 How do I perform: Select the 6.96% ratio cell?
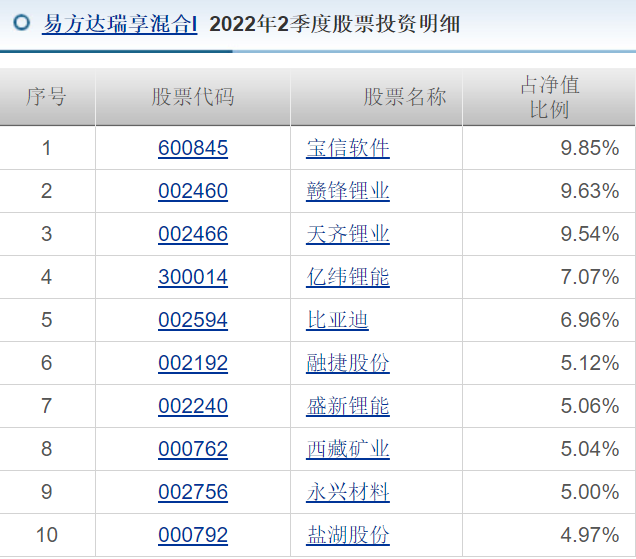[549, 320]
